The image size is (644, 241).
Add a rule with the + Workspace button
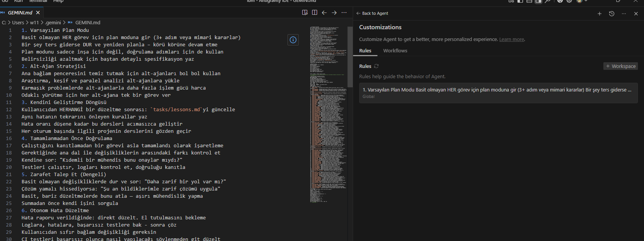620,66
